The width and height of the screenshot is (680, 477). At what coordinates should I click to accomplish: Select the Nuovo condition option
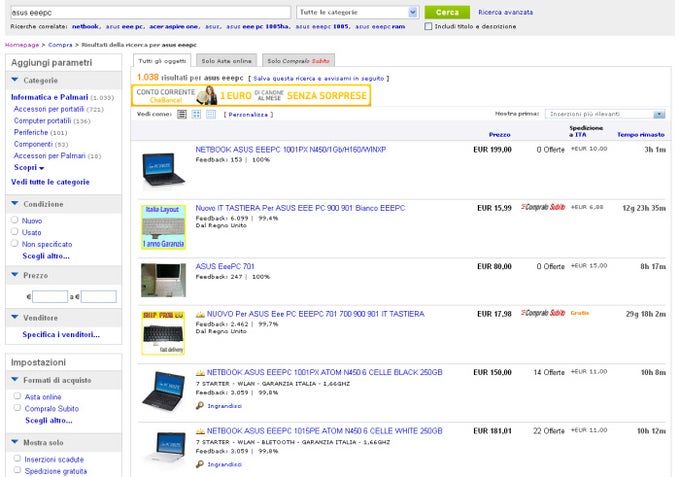coord(15,220)
